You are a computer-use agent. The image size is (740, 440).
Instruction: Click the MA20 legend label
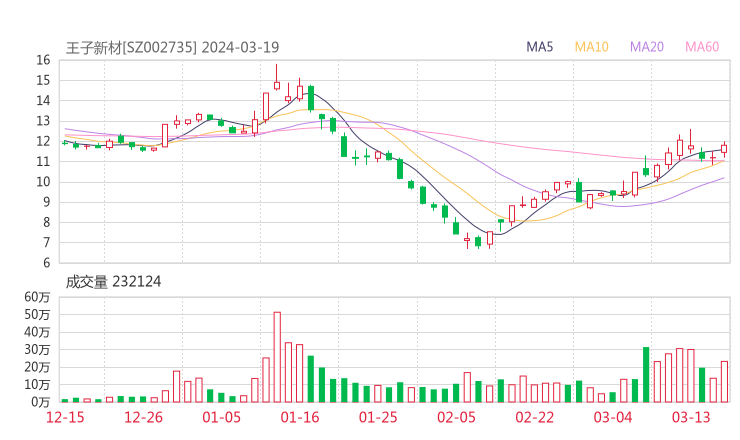point(647,47)
